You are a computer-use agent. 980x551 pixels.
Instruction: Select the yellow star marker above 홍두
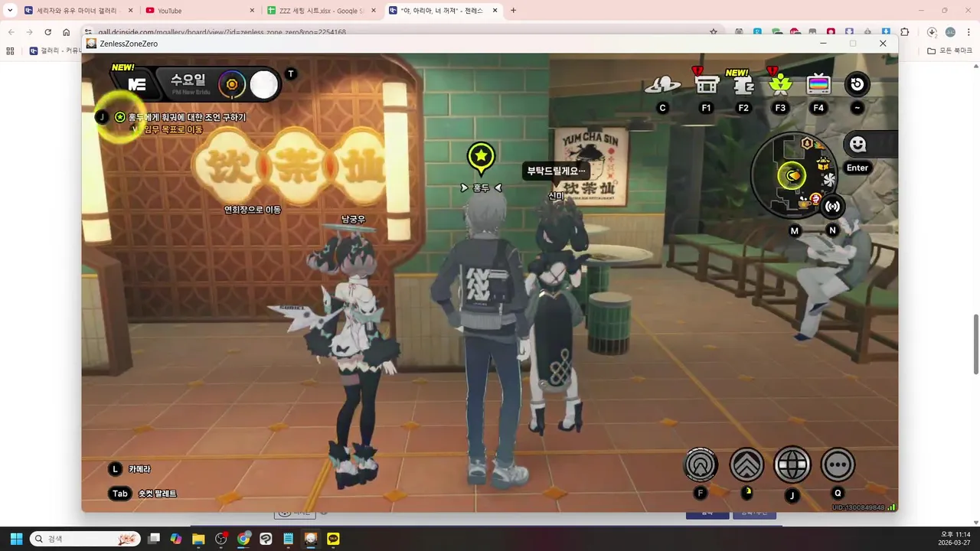481,158
